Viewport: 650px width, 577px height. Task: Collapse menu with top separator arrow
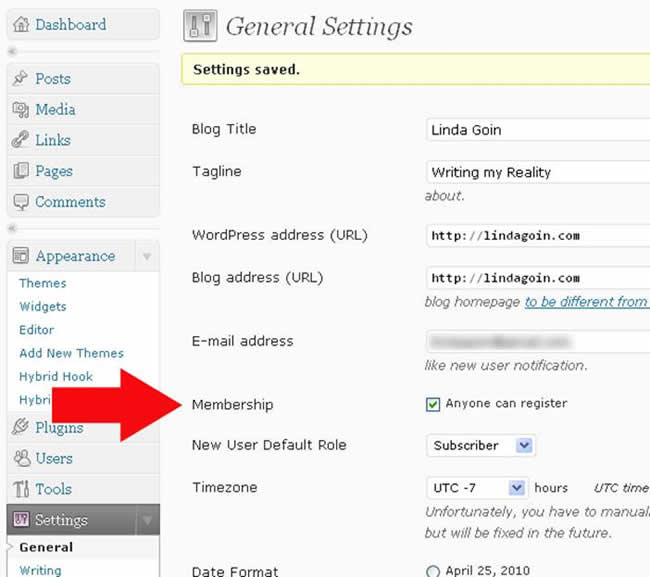(x=12, y=51)
